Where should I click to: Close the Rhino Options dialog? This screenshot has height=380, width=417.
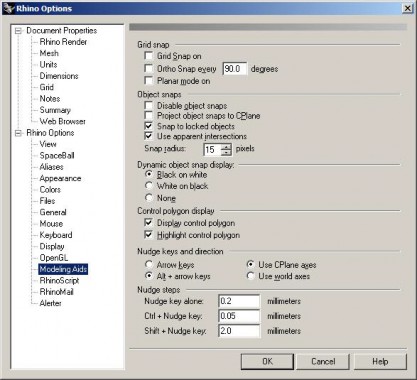408,8
